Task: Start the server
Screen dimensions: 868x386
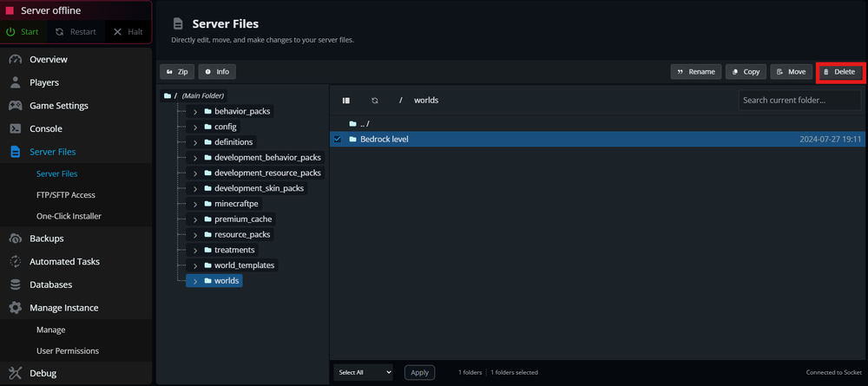Action: coord(23,32)
